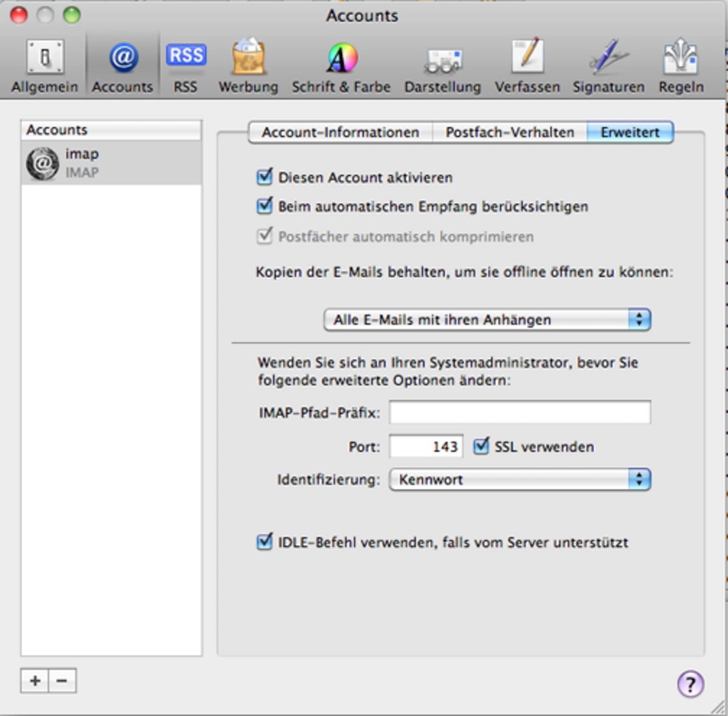Disable the SSL verwenden checkbox

tap(481, 447)
